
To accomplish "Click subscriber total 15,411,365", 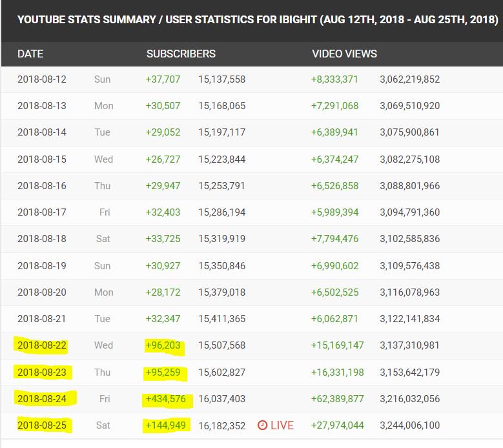I will coord(221,319).
